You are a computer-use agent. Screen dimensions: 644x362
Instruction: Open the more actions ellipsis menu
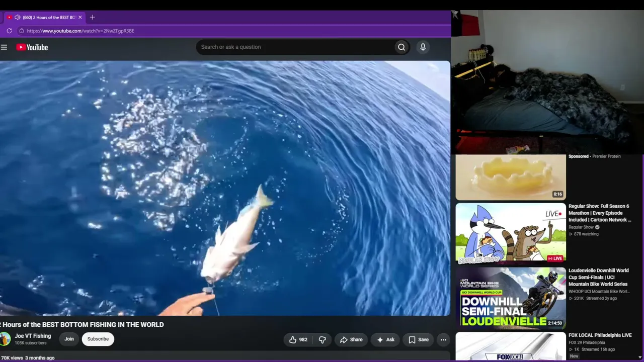click(x=443, y=340)
